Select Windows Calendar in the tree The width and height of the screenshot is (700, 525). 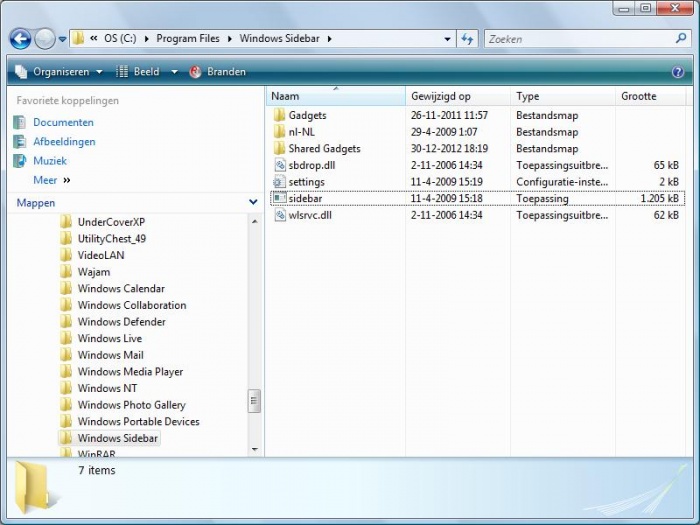click(121, 288)
